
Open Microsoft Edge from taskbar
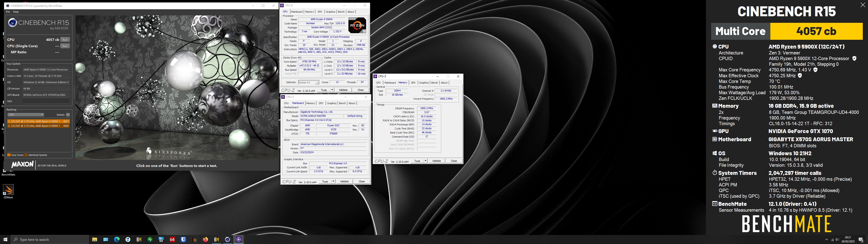click(117, 240)
